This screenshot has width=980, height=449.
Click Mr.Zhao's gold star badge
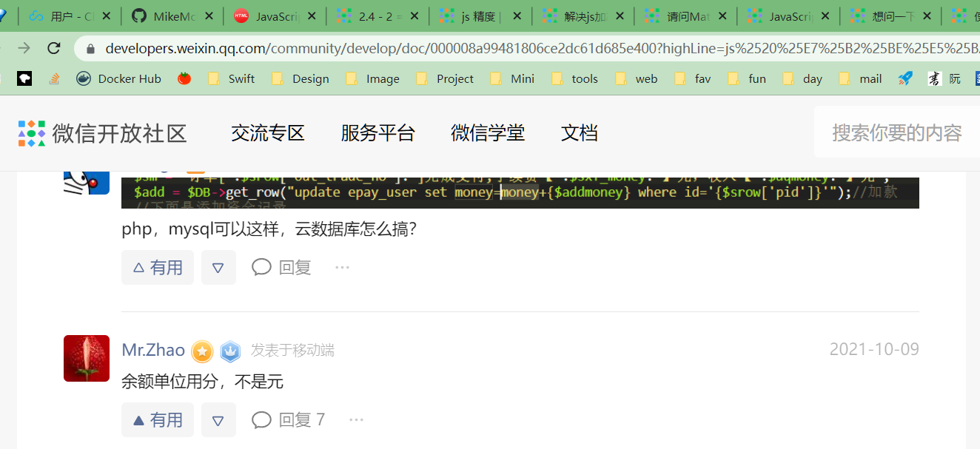click(202, 351)
